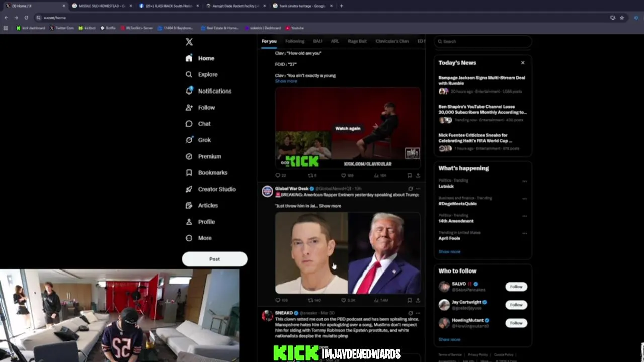Screen dimensions: 644x362
Task: Open Ben Shapiro YouTube news story
Action: 481,113
